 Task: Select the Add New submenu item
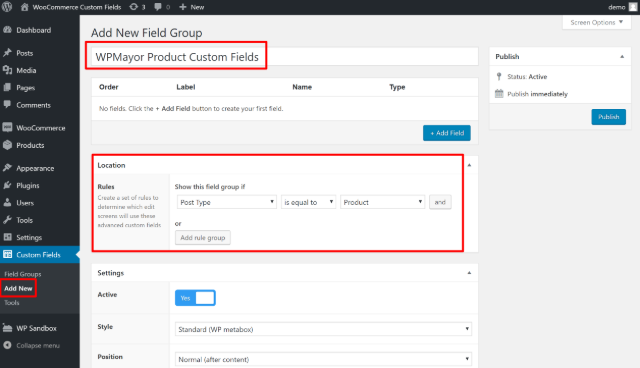coord(18,288)
